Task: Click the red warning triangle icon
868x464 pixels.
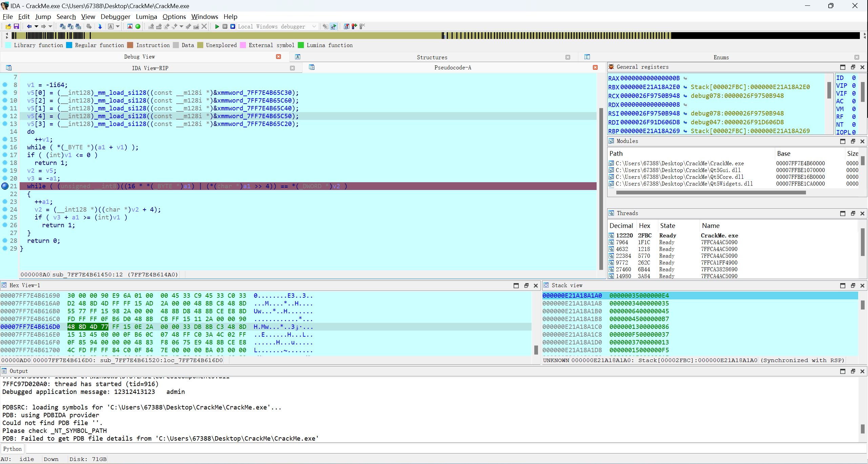Action: (130, 26)
